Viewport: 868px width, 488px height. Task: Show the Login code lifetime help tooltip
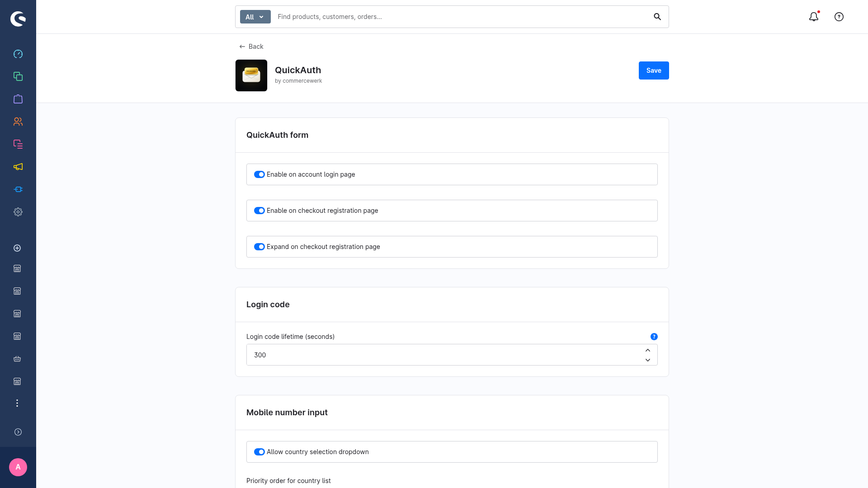click(654, 337)
